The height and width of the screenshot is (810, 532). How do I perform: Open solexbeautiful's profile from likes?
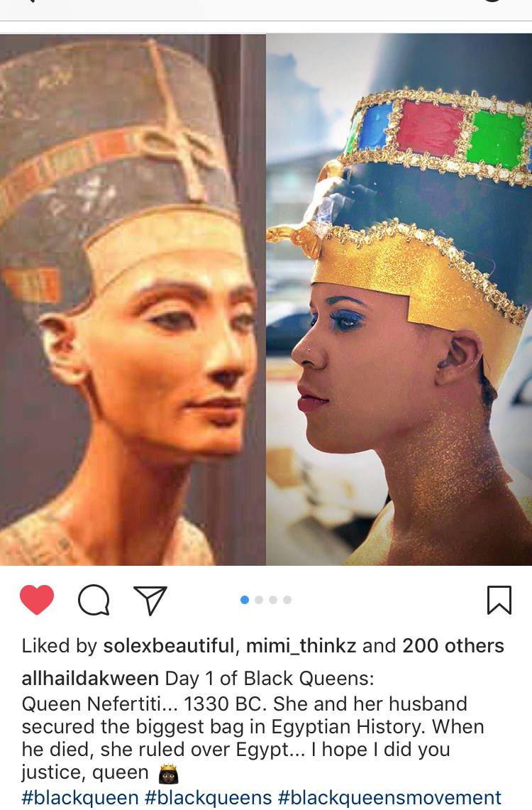coord(169,646)
